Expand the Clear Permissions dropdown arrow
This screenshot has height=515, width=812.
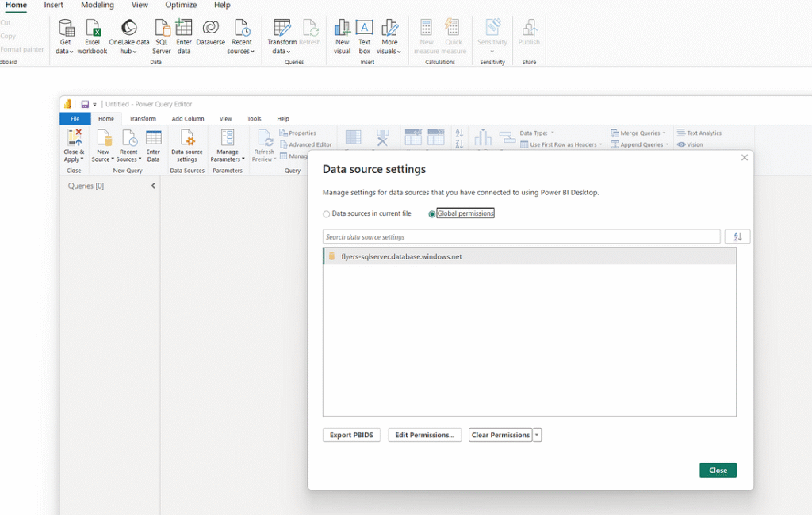pos(537,435)
